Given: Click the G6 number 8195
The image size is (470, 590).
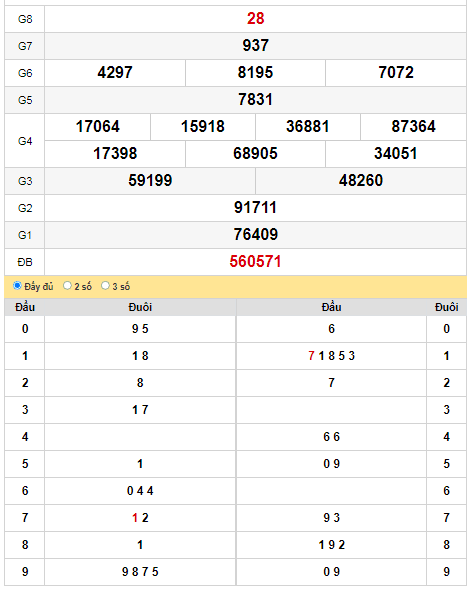Looking at the screenshot, I should click(x=255, y=73).
